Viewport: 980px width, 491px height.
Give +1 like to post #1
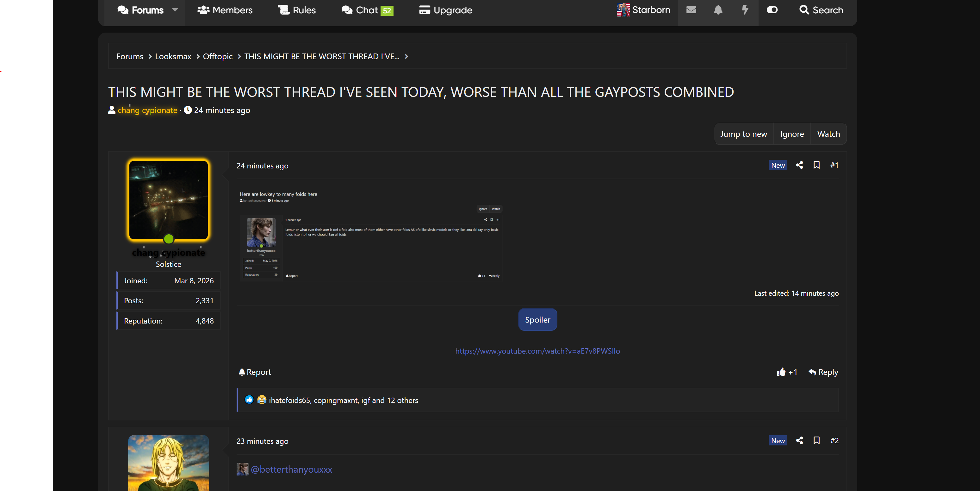787,372
